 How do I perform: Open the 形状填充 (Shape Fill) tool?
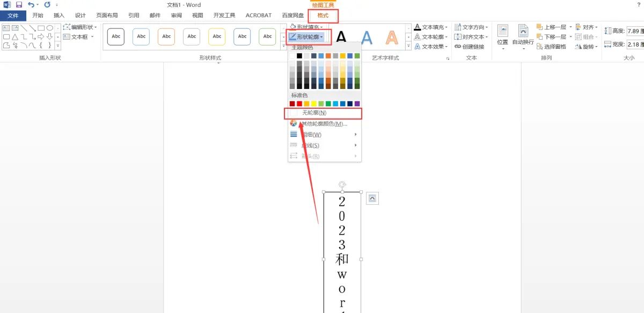point(306,27)
